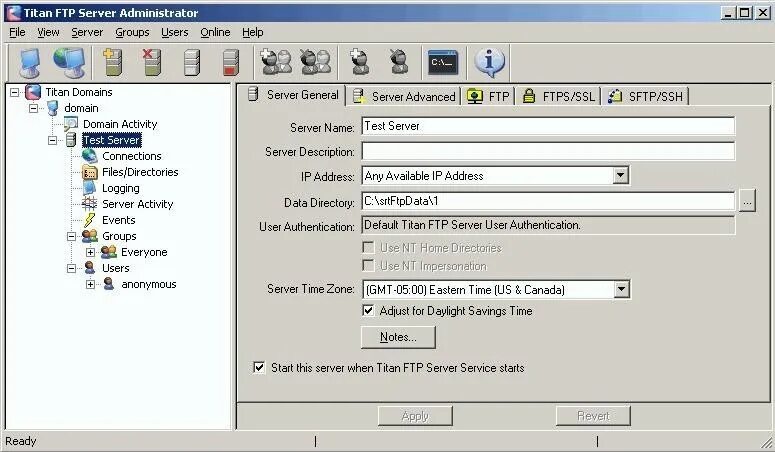Click the add new server toolbar icon
775x452 pixels.
pos(112,62)
